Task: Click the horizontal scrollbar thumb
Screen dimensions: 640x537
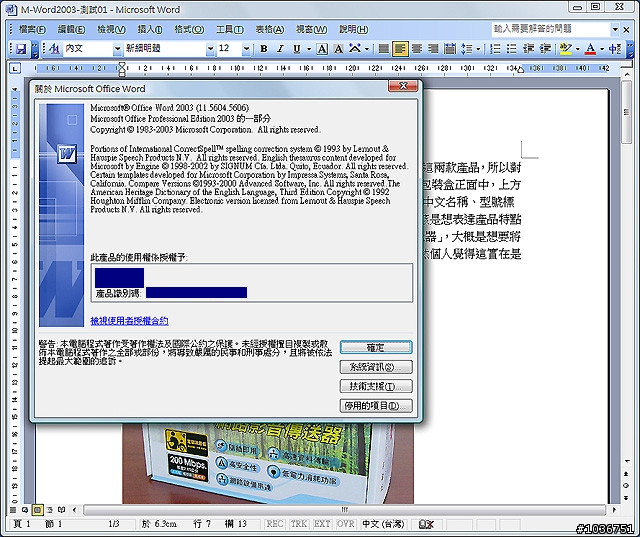Action: click(344, 510)
